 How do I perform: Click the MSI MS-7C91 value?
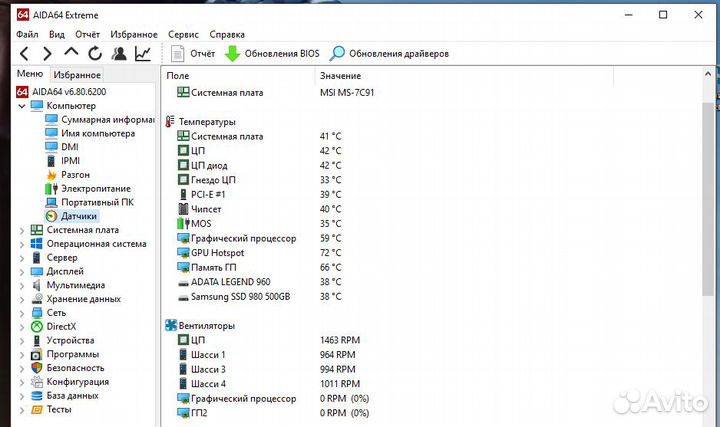coord(347,93)
